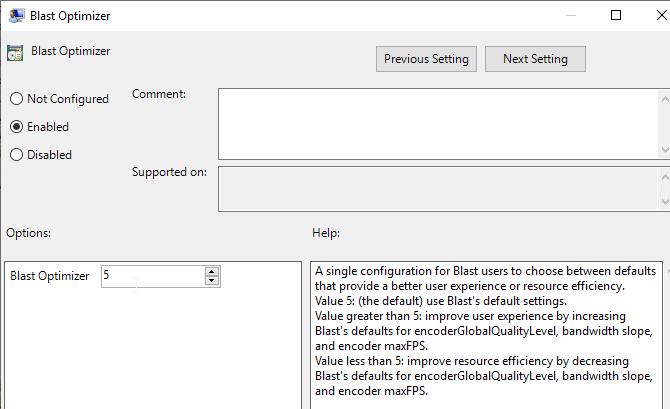Select the Enabled radio button

click(16, 127)
